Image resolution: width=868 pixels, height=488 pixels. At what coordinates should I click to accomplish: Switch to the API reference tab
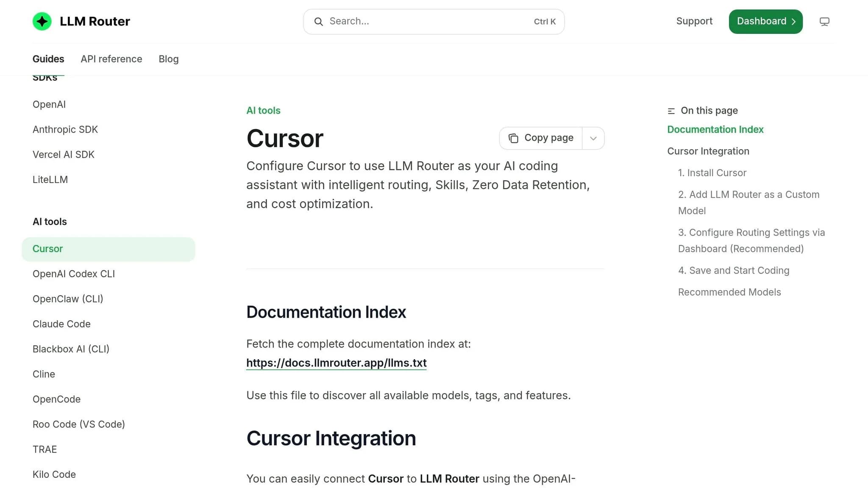[x=111, y=59]
